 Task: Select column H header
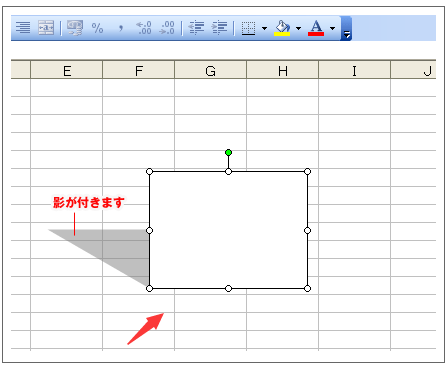click(283, 70)
